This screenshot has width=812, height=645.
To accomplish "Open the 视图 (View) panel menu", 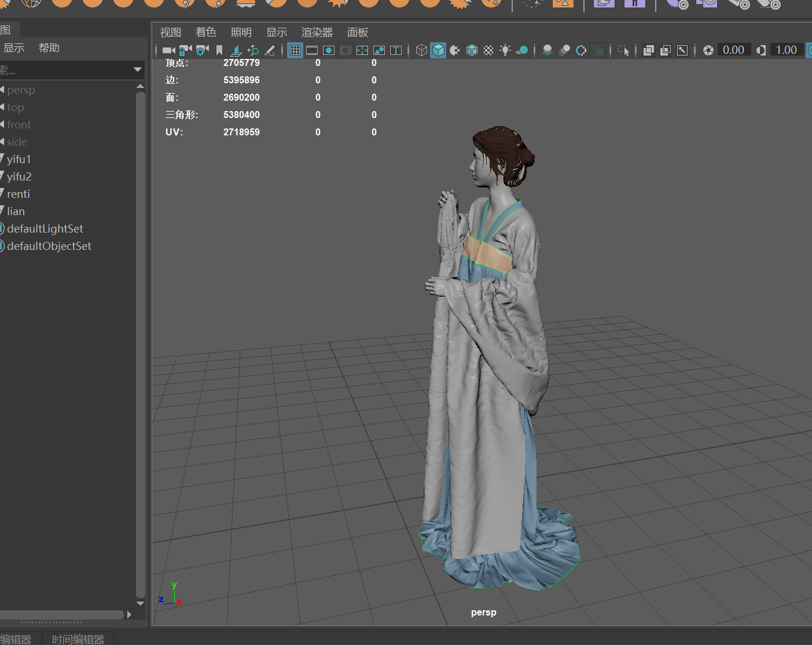I will pos(171,32).
